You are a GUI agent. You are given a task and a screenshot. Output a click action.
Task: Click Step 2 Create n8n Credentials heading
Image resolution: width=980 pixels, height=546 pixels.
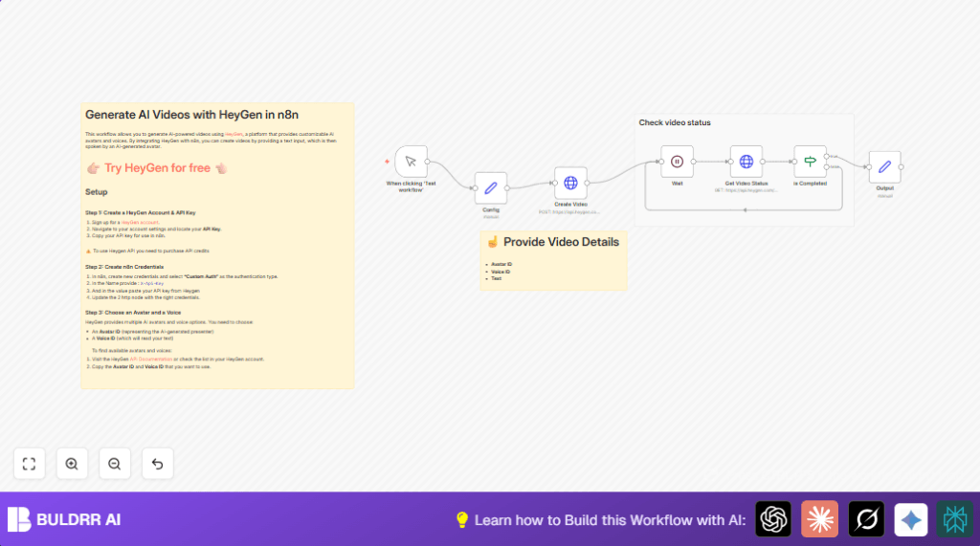124,267
